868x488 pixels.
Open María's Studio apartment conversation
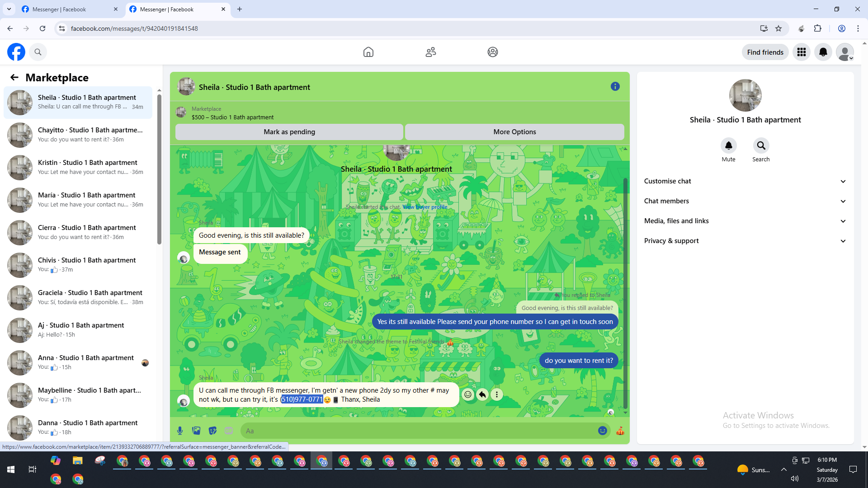pos(78,200)
